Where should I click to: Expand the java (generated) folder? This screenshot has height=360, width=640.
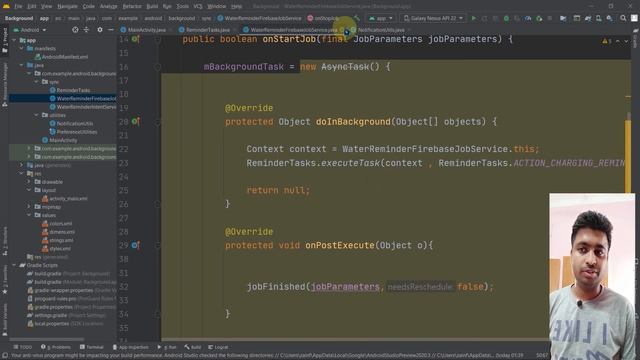click(22, 165)
